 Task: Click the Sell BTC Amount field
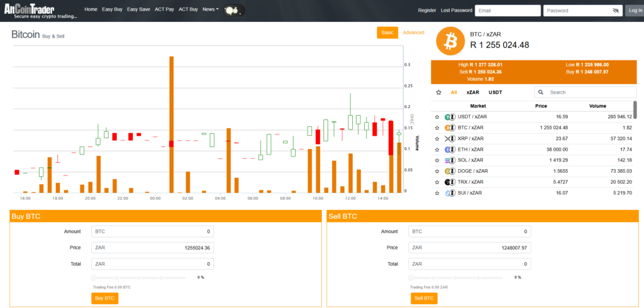(469, 231)
